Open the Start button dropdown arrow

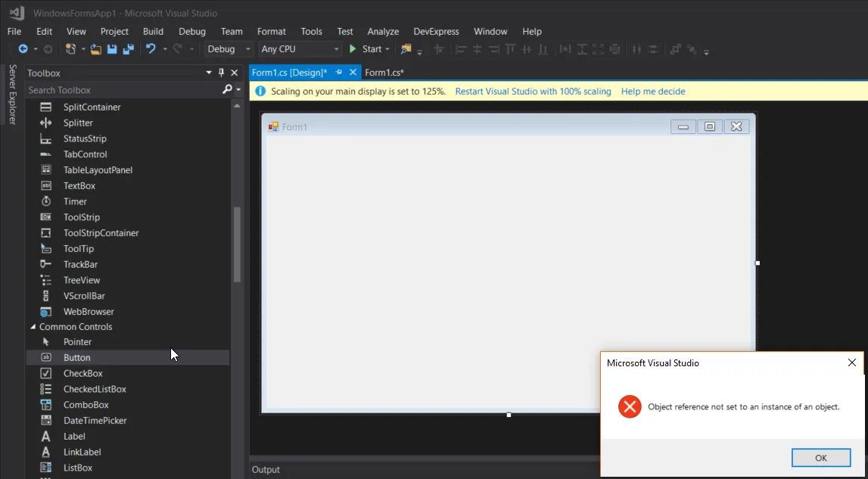tap(387, 49)
